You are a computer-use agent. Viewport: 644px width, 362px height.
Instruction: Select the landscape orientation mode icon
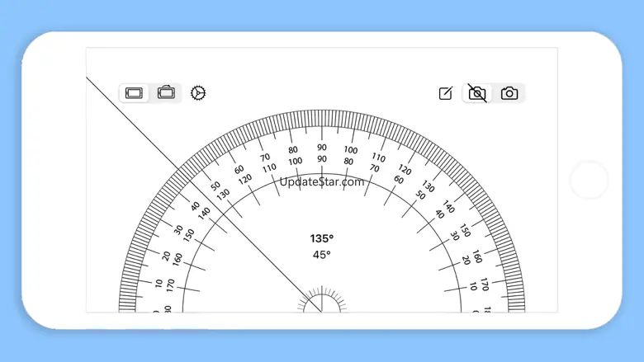pyautogui.click(x=134, y=93)
